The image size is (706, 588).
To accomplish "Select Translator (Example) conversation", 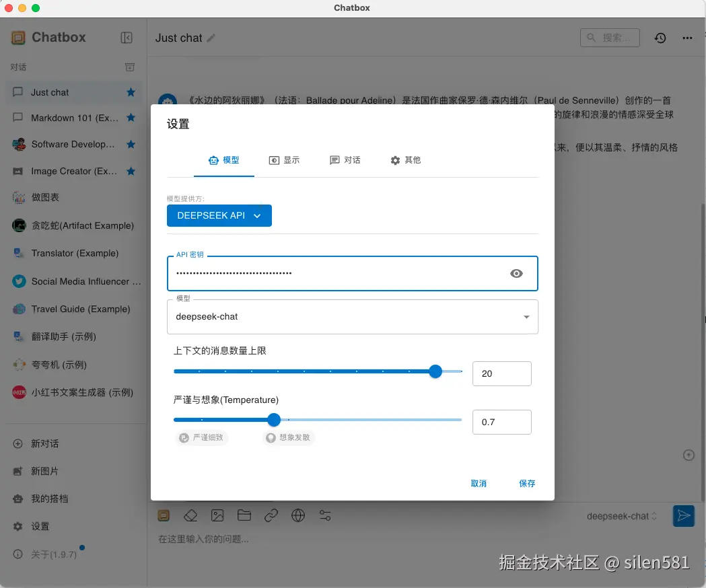I will pyautogui.click(x=74, y=254).
